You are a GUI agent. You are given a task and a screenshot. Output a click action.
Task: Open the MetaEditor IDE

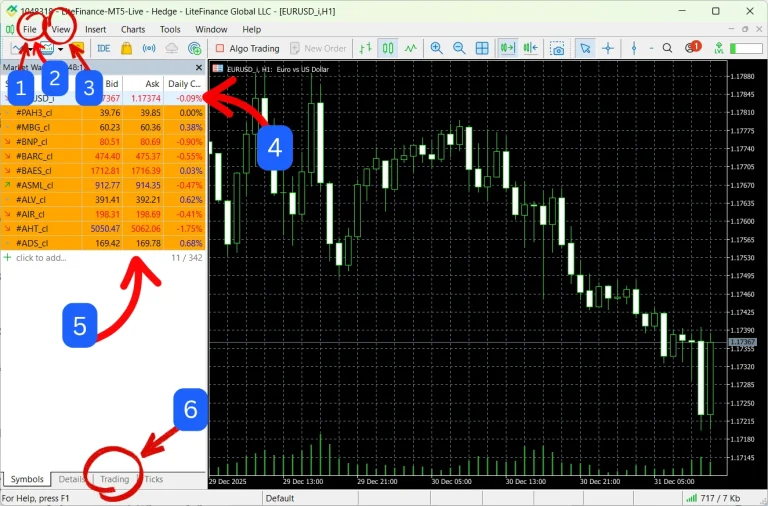tap(103, 48)
